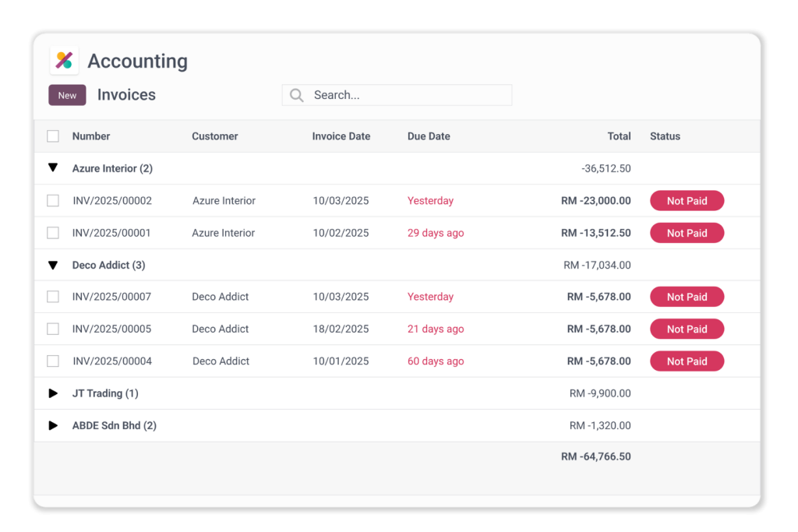Focus the Search input field
Screen dimensions: 798x532
pyautogui.click(x=405, y=95)
